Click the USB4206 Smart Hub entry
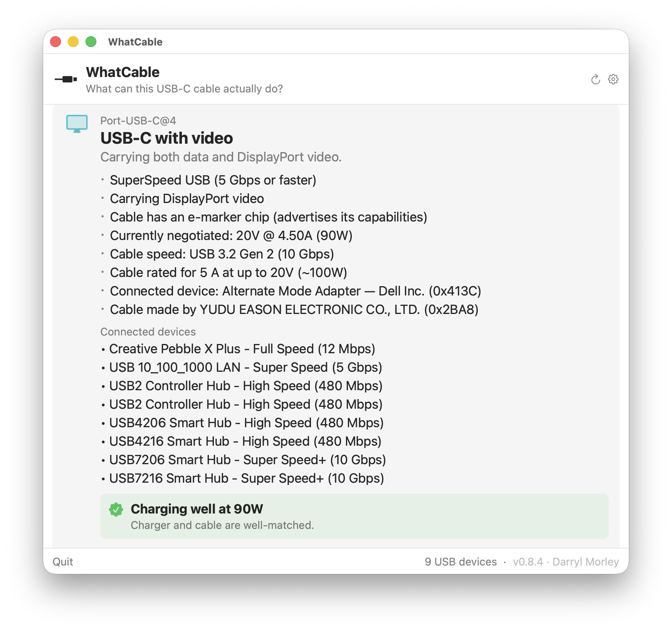Viewport: 672px width, 631px height. point(242,423)
